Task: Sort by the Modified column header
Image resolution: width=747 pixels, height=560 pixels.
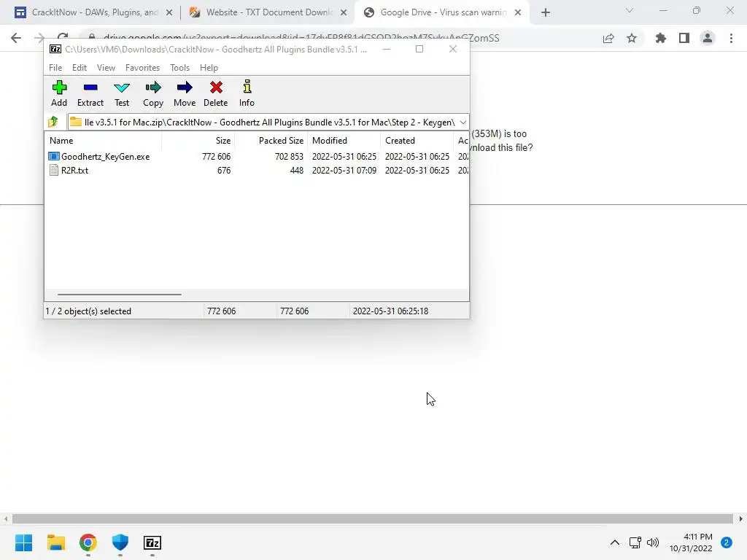Action: click(344, 141)
